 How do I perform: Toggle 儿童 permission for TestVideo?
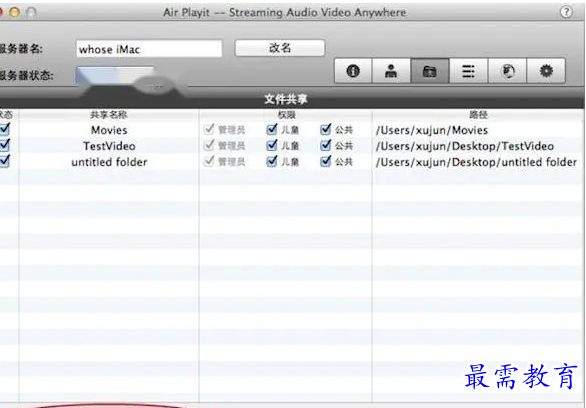272,145
